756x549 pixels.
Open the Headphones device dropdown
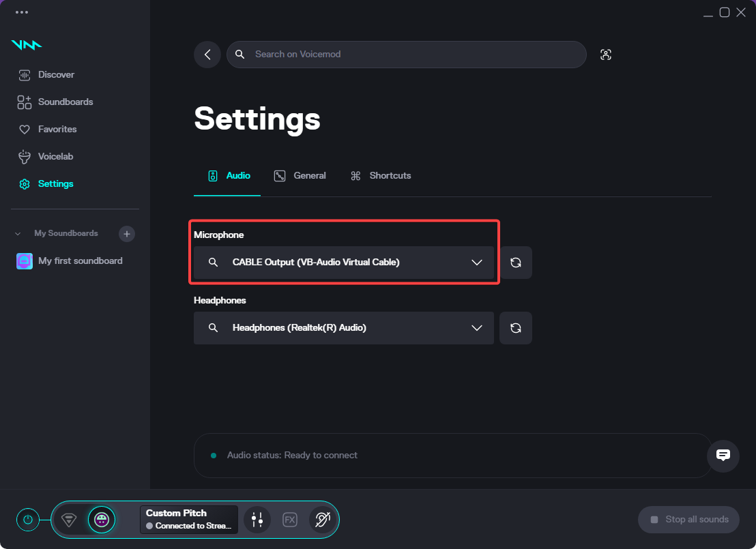344,328
